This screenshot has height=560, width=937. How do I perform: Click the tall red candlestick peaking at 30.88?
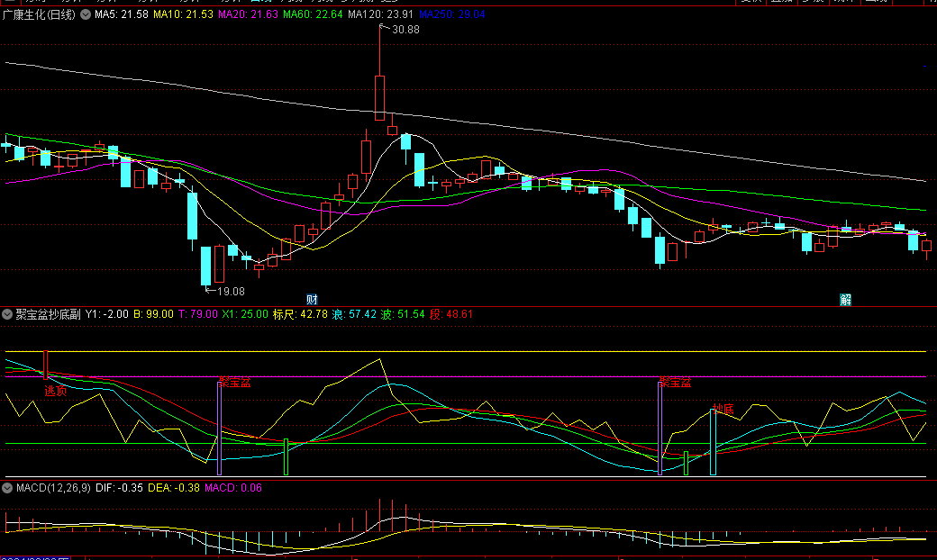(x=379, y=97)
